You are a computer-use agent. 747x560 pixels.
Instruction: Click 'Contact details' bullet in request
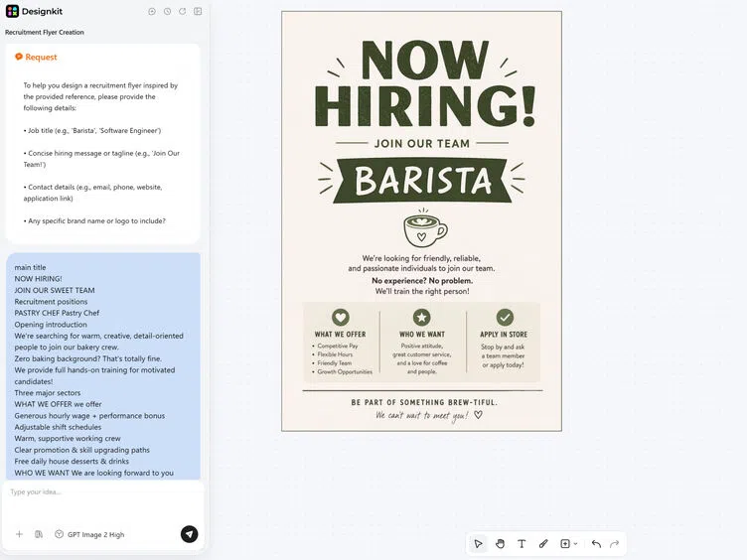coord(93,193)
